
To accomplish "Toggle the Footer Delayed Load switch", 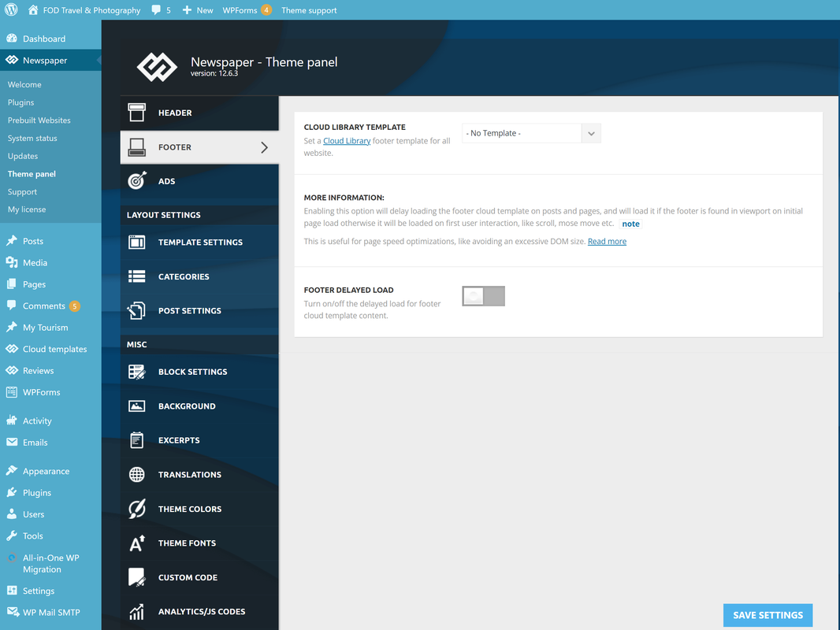I will (483, 296).
